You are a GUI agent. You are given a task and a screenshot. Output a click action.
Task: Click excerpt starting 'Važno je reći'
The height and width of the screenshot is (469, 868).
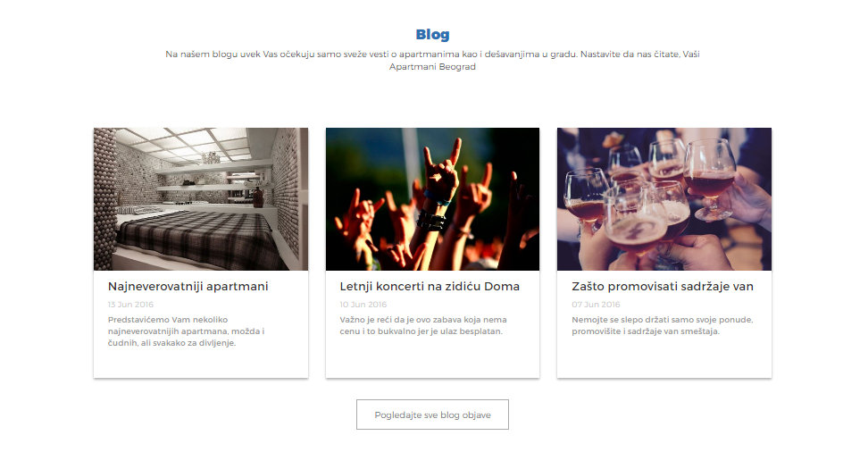coord(423,325)
